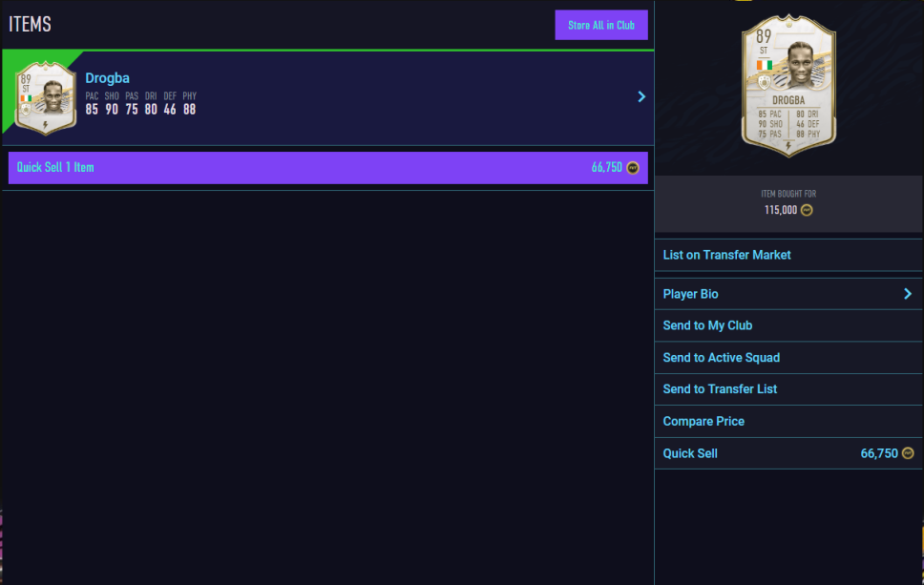924x585 pixels.
Task: Select Send to My Club
Action: click(x=788, y=325)
